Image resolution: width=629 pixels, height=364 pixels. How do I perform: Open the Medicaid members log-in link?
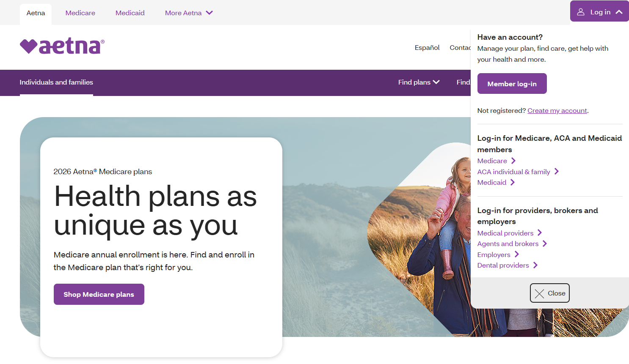click(x=492, y=182)
